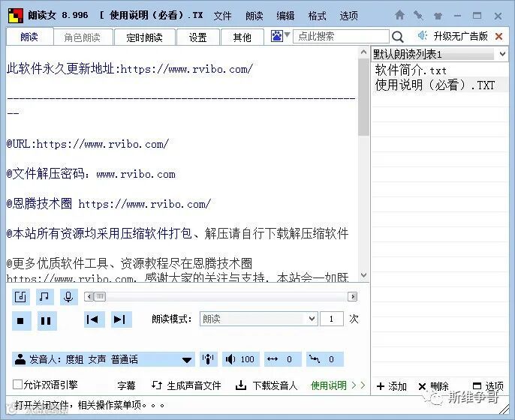Click the progress slider left arrow
Viewport: 515px width, 420px height.
pos(89,297)
